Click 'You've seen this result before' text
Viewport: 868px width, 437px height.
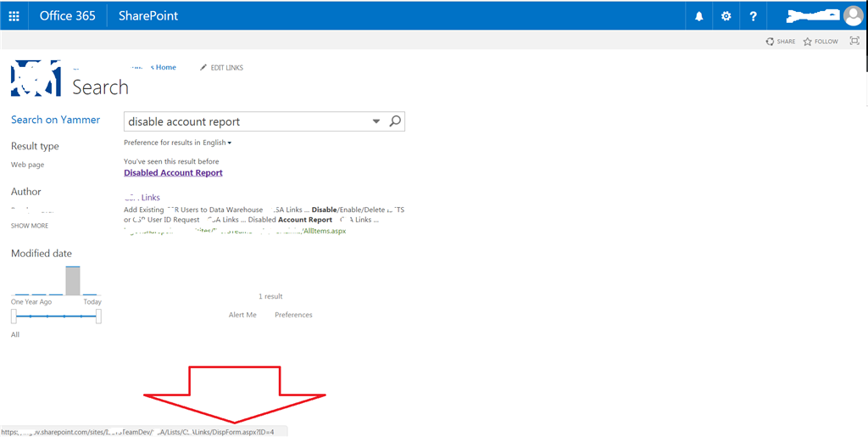coord(171,162)
